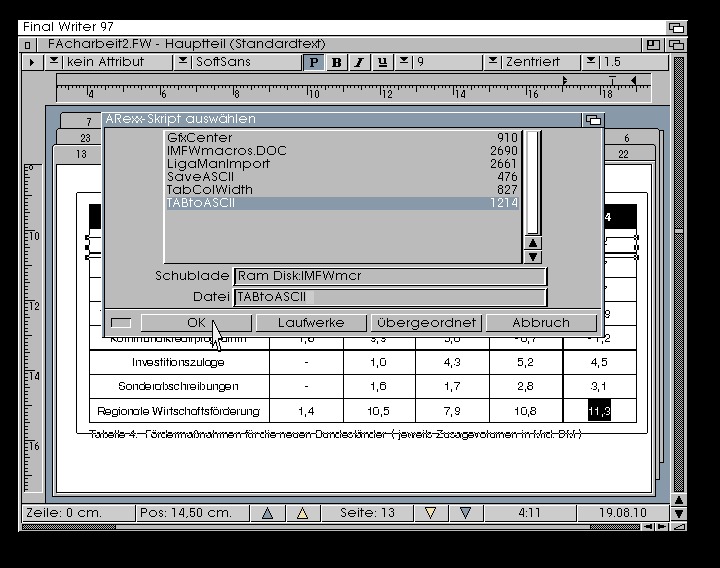Click the yellow down-arrow in status bar
Viewport: 720px width, 568px height.
click(431, 513)
